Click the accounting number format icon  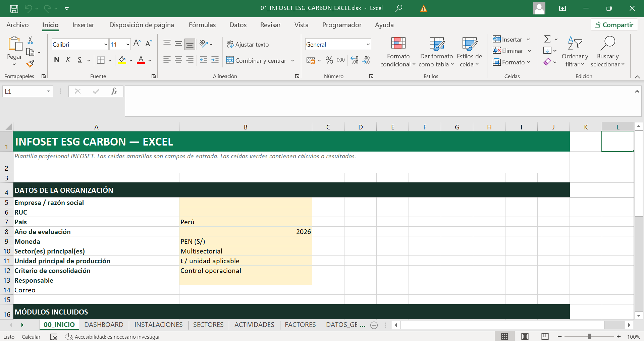pyautogui.click(x=311, y=60)
